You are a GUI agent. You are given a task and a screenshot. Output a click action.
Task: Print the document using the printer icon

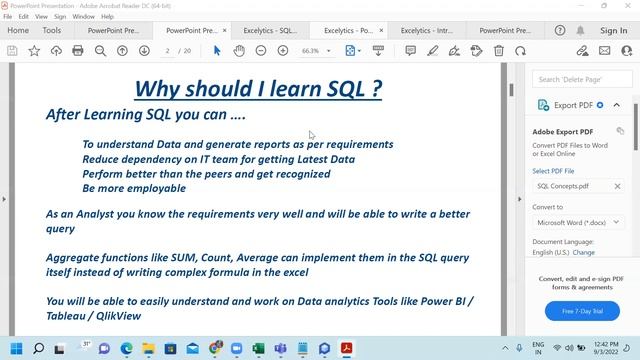click(x=78, y=51)
